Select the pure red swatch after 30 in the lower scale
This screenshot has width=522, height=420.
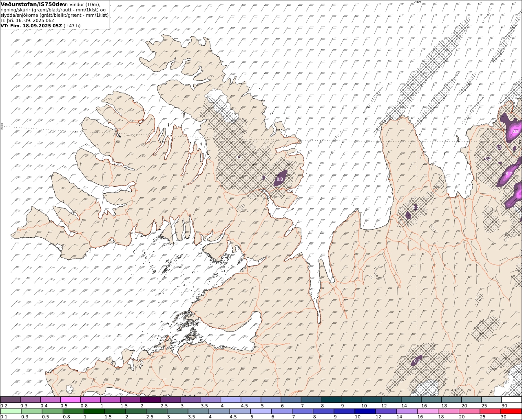[x=511, y=411]
